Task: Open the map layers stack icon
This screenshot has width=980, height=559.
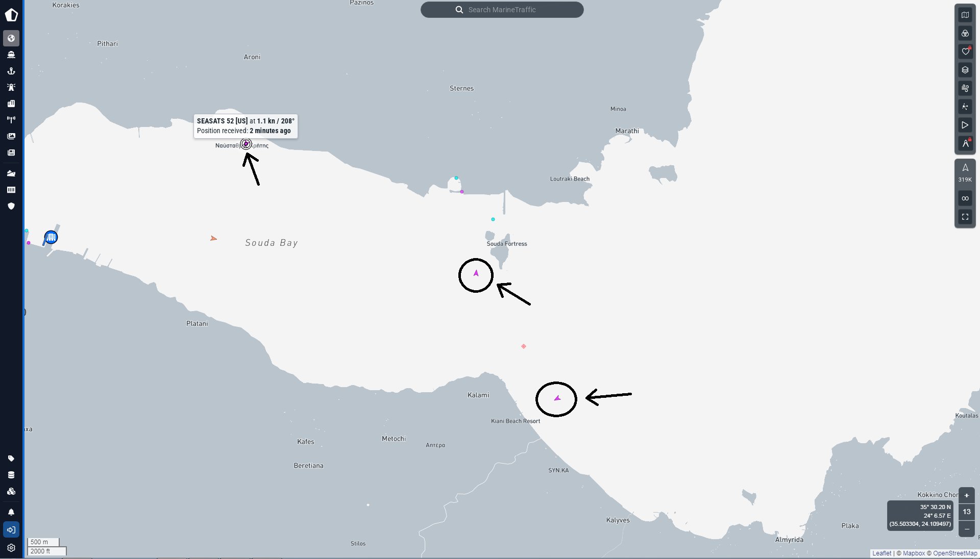Action: [x=965, y=70]
